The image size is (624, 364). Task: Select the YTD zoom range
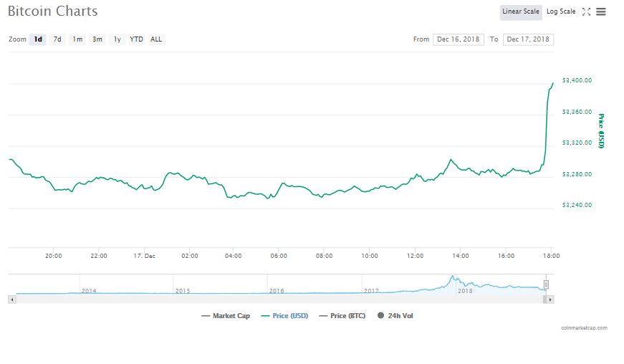point(136,39)
